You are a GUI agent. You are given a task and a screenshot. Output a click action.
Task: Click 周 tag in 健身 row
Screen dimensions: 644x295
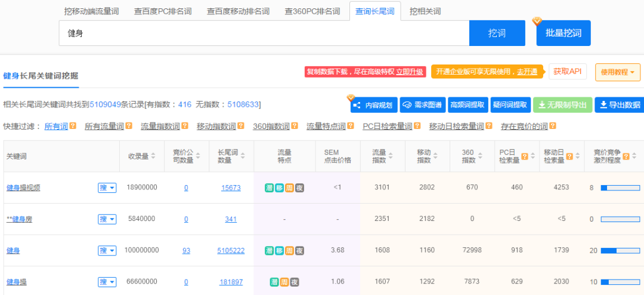click(290, 251)
